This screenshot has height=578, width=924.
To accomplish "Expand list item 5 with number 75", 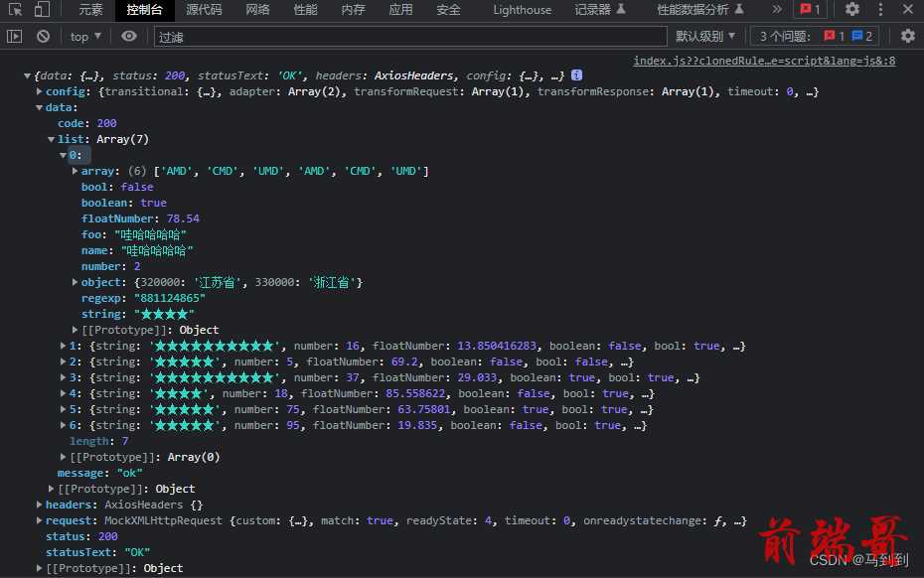I will (63, 409).
